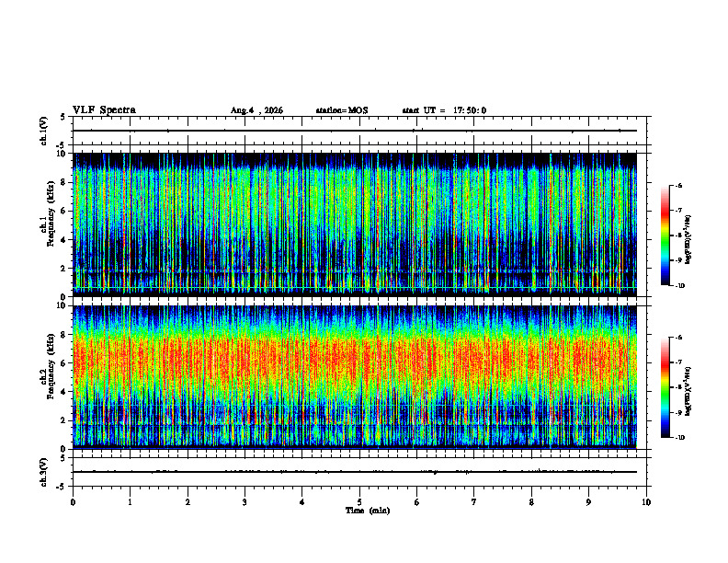Screen dimensions: 728x563
Task: Click time-axis tick label "7" at bottom
Action: [474, 502]
